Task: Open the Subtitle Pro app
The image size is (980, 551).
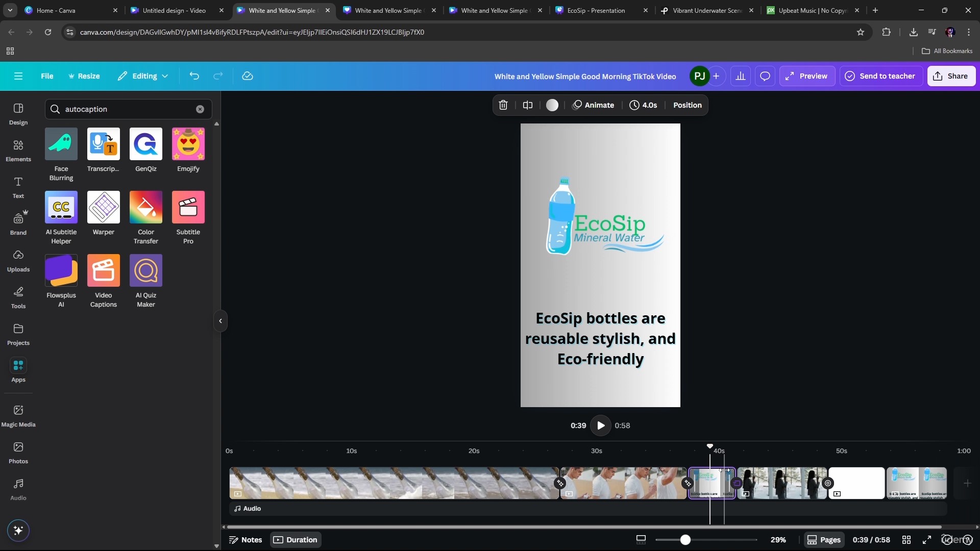Action: click(x=188, y=207)
